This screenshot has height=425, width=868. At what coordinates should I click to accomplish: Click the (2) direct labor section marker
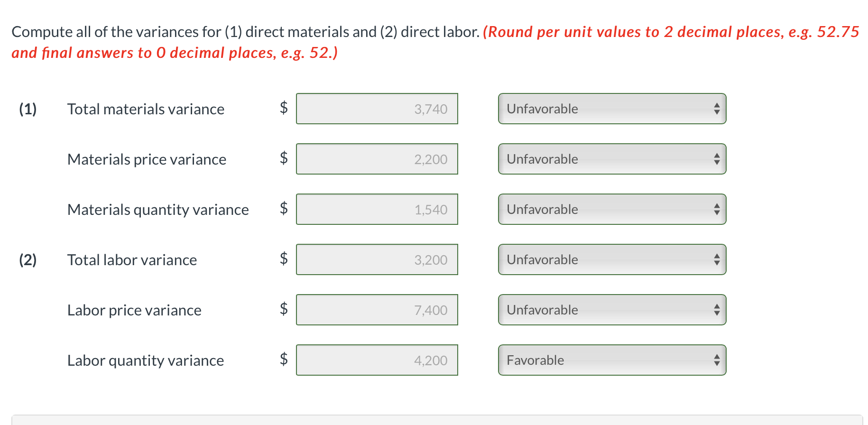click(28, 260)
